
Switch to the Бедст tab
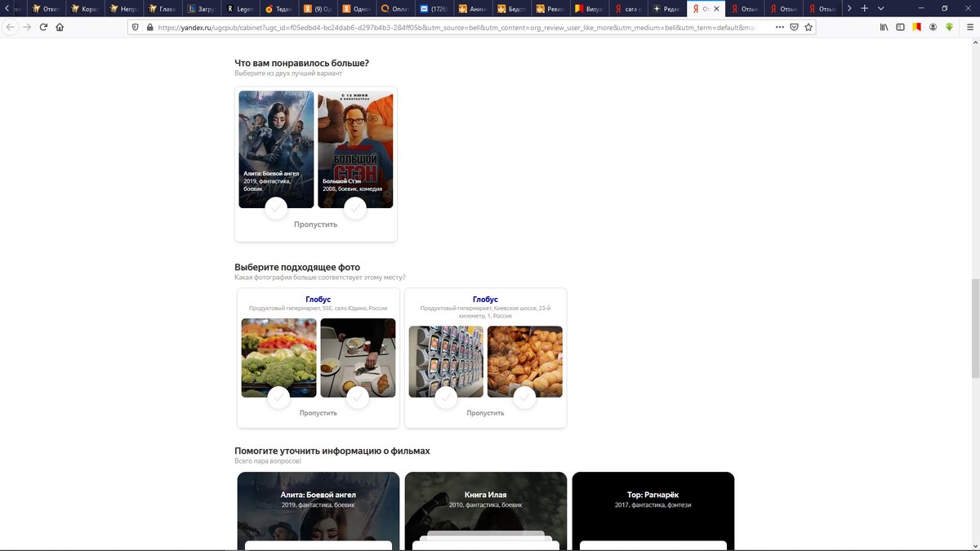point(510,8)
